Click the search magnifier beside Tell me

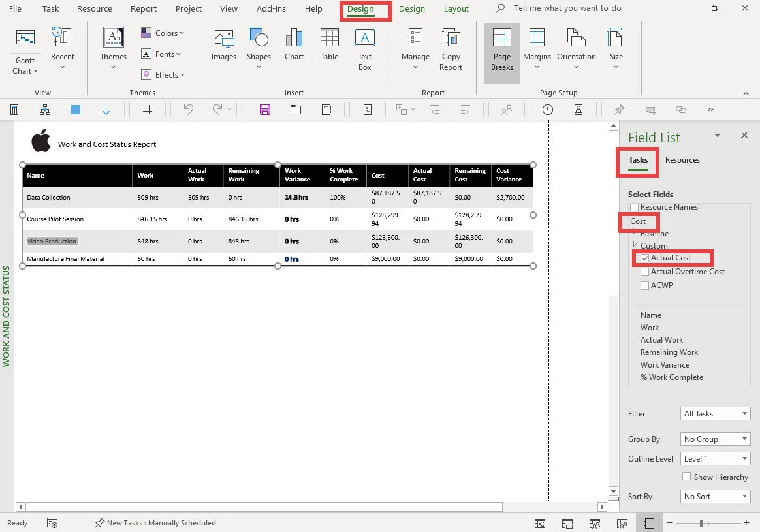(501, 8)
